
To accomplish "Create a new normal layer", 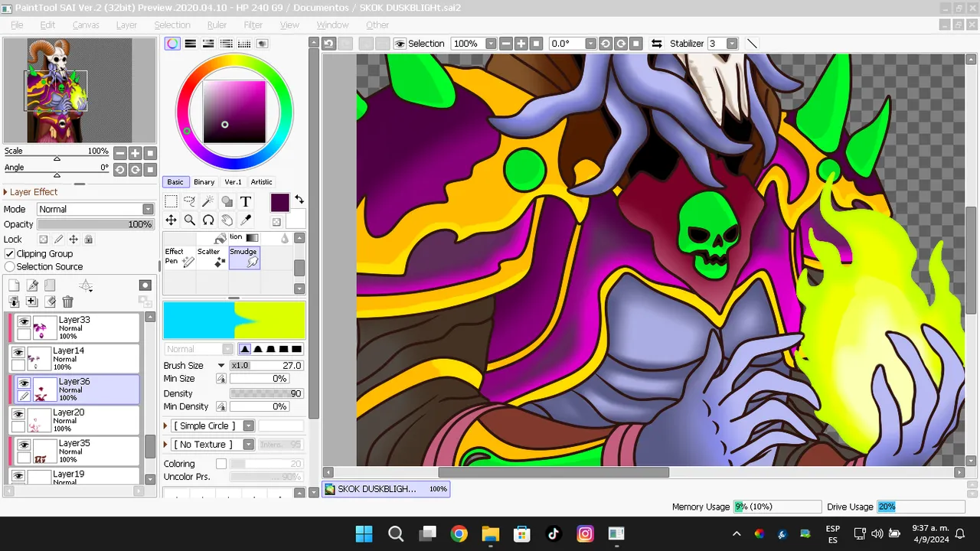I will [14, 285].
